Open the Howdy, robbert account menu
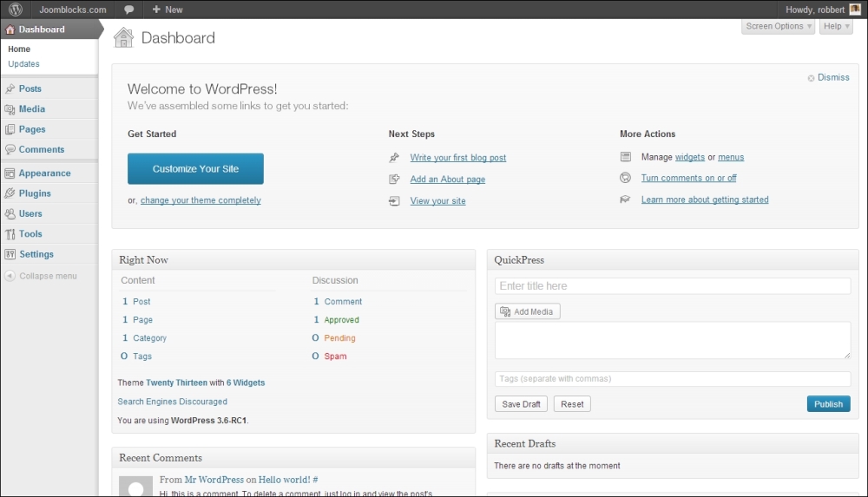Viewport: 868px width, 497px height. point(823,10)
